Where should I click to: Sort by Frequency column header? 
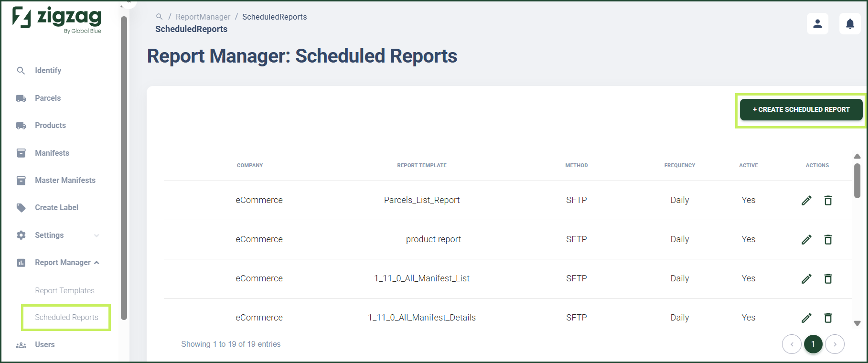[680, 165]
